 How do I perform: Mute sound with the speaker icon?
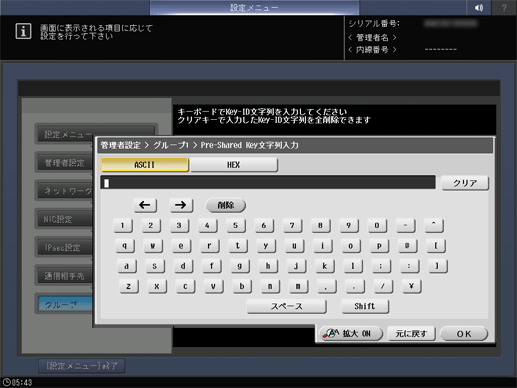(479, 7)
